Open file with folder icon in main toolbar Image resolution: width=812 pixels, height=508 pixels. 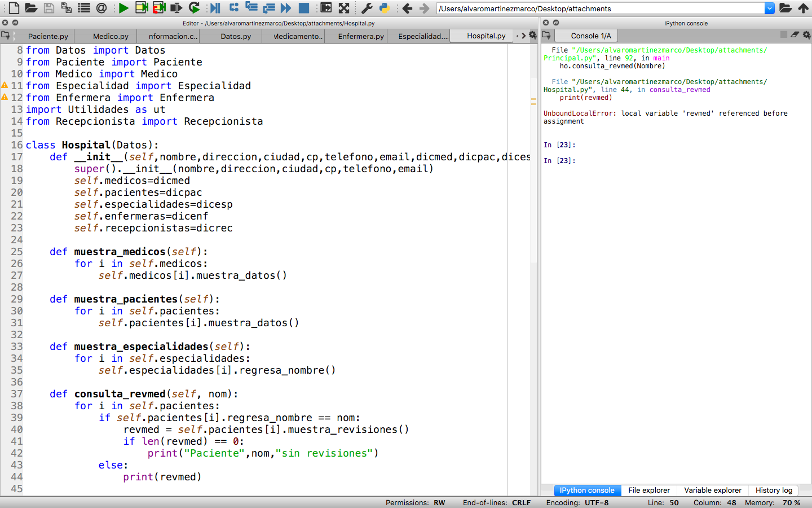[31, 8]
